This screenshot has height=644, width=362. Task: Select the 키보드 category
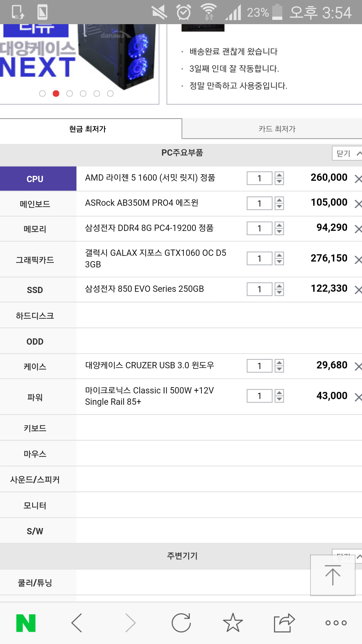click(x=38, y=428)
